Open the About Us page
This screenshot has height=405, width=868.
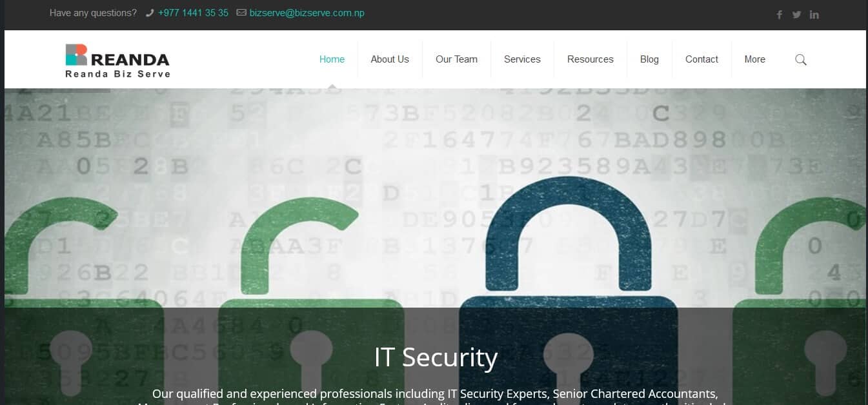coord(390,59)
